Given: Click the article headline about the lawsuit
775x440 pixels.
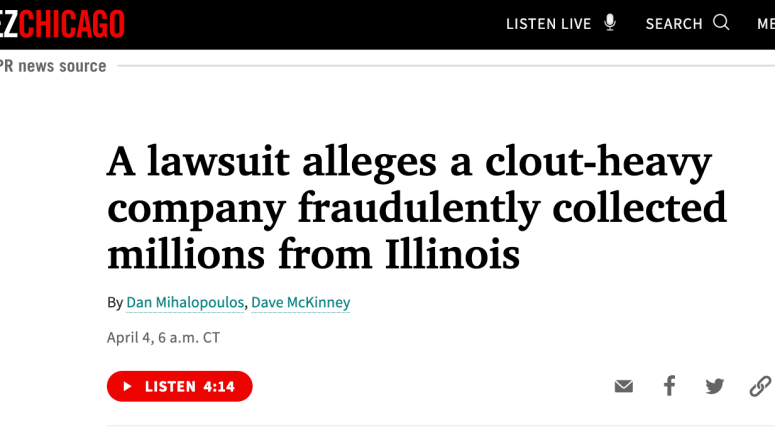Looking at the screenshot, I should [x=416, y=209].
